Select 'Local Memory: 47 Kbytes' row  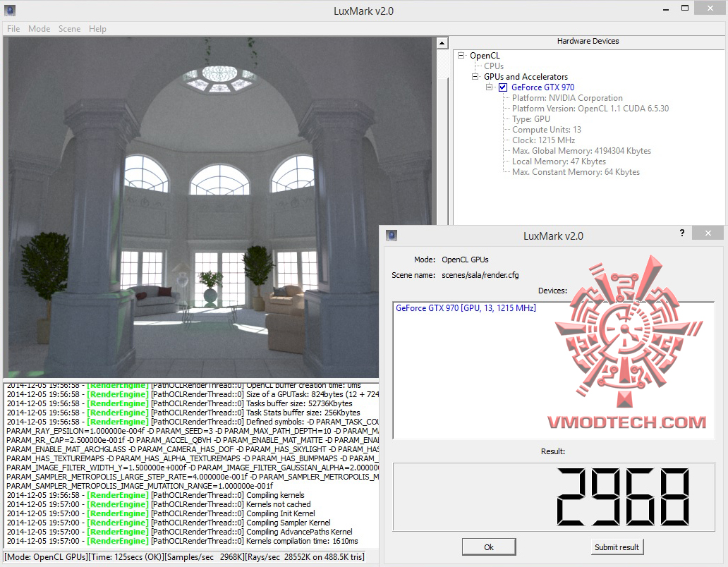click(559, 161)
